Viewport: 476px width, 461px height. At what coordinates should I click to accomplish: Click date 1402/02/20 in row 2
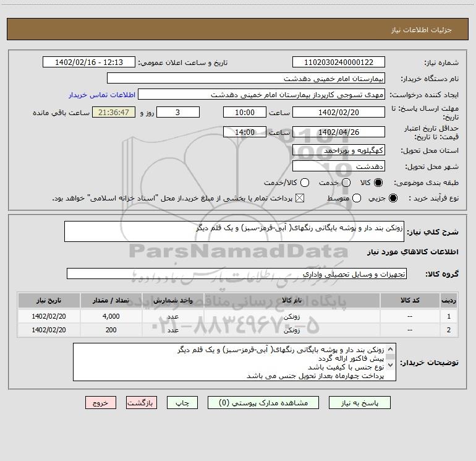click(x=49, y=330)
